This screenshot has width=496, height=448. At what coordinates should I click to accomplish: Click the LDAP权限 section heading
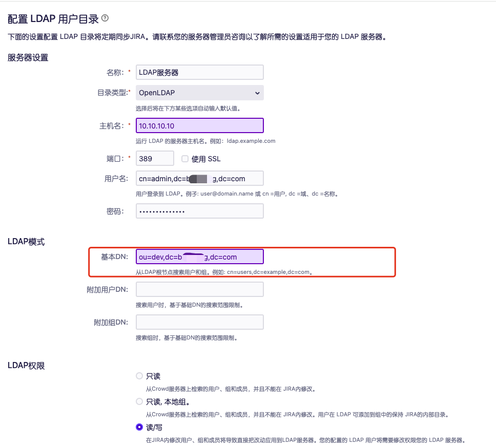[x=26, y=366]
